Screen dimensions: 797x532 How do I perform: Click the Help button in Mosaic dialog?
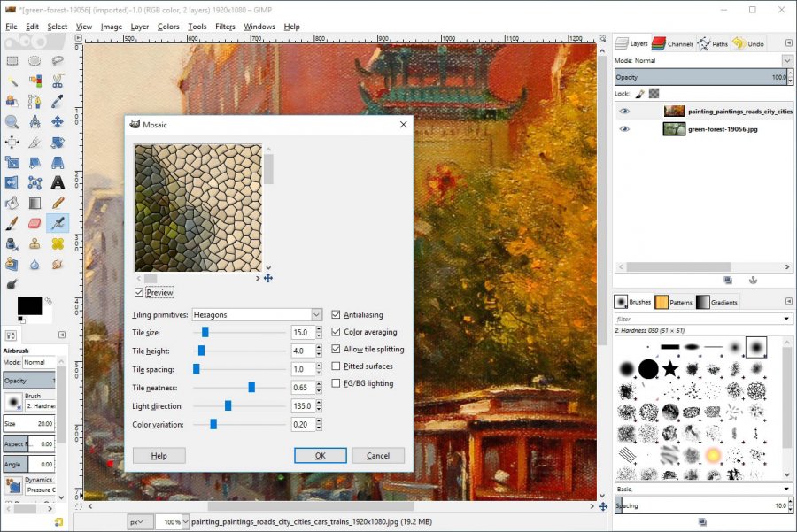[x=159, y=455]
